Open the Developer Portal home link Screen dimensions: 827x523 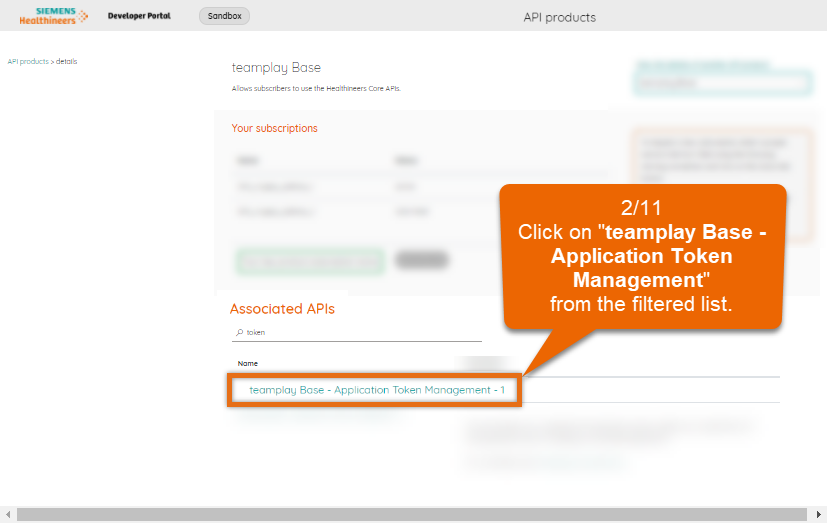pos(139,16)
